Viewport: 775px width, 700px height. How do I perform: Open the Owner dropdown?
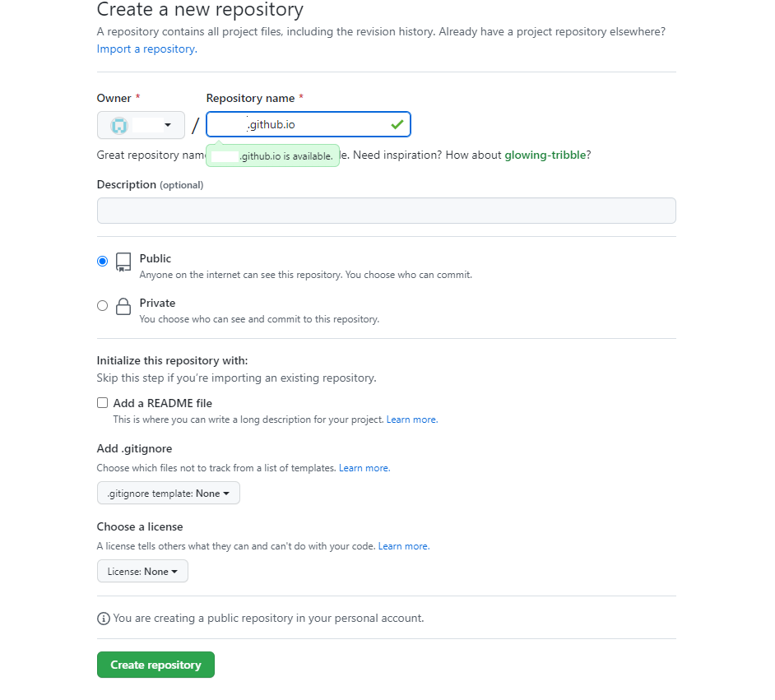point(141,125)
